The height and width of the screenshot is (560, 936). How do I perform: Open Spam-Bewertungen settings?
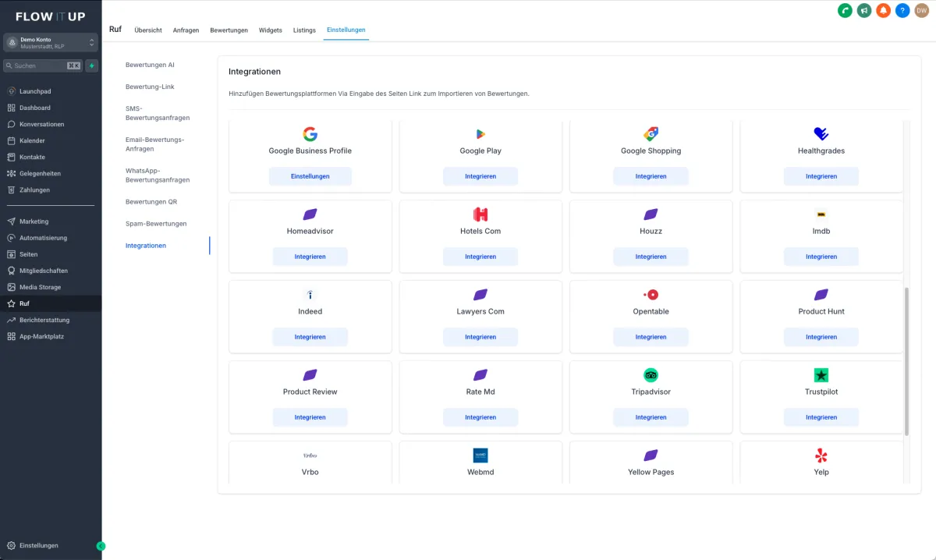tap(156, 224)
